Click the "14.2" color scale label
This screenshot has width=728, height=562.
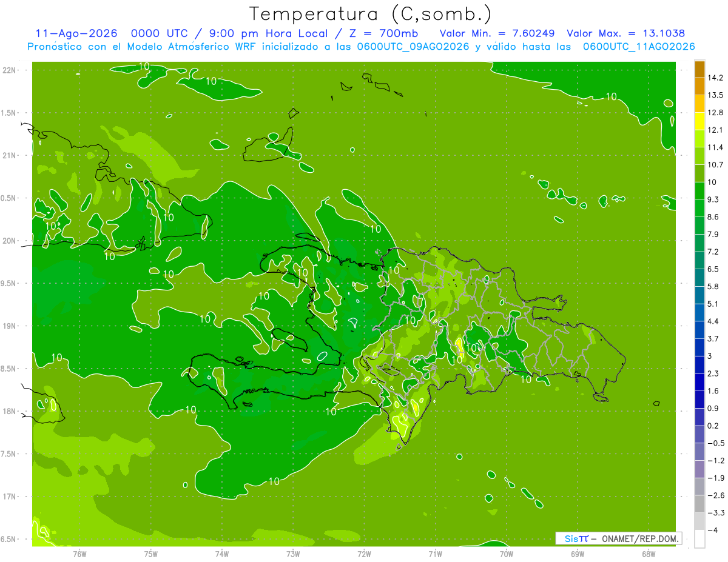coord(715,78)
